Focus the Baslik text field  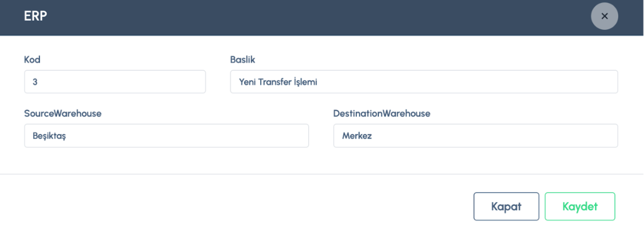point(424,82)
